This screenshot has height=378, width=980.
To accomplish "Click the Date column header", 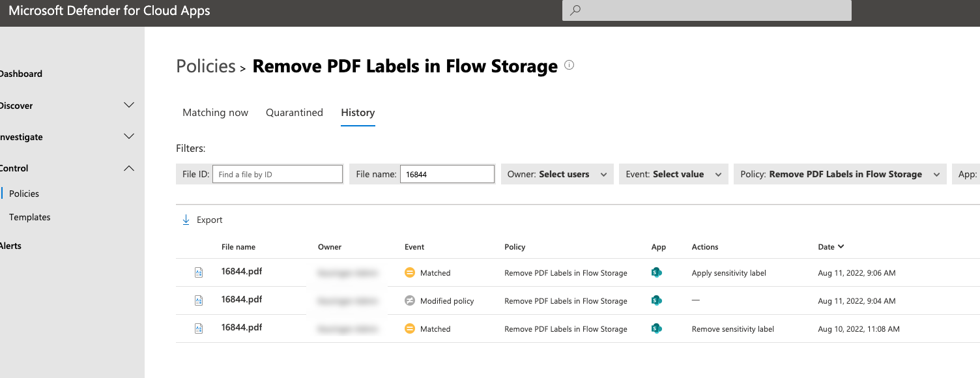I will pyautogui.click(x=826, y=247).
